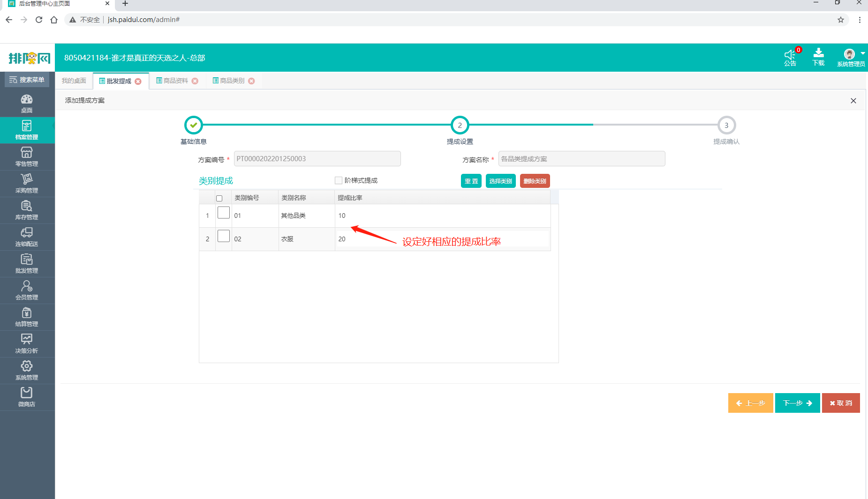
Task: Go to step 1 基础信息 marker
Action: point(194,125)
